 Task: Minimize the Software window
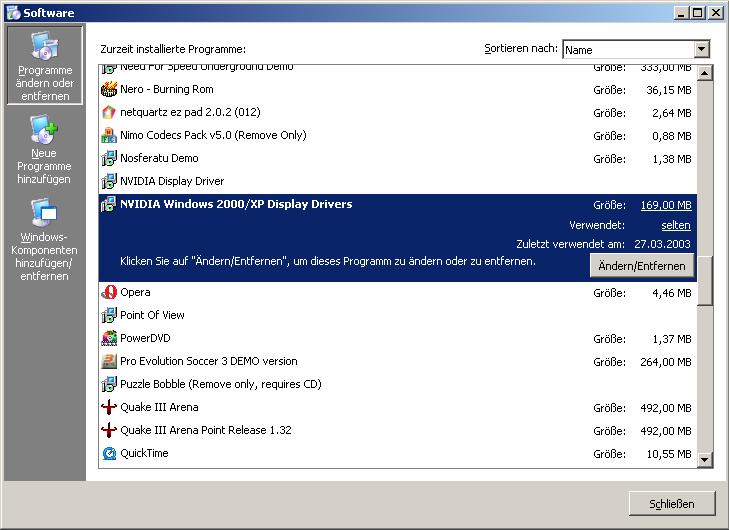682,13
